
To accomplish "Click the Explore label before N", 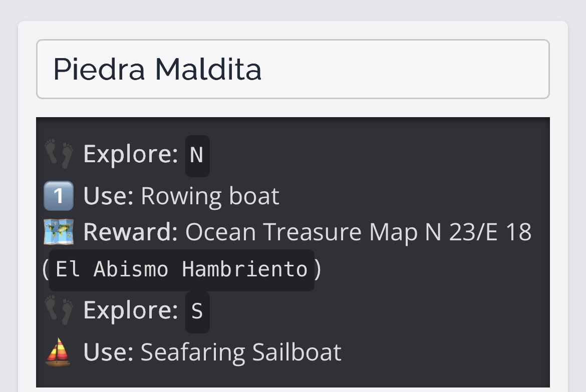I will [130, 154].
